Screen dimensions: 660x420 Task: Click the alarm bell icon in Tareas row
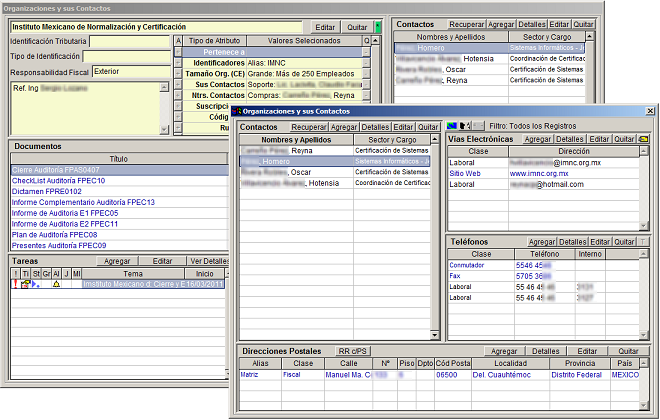click(x=56, y=285)
